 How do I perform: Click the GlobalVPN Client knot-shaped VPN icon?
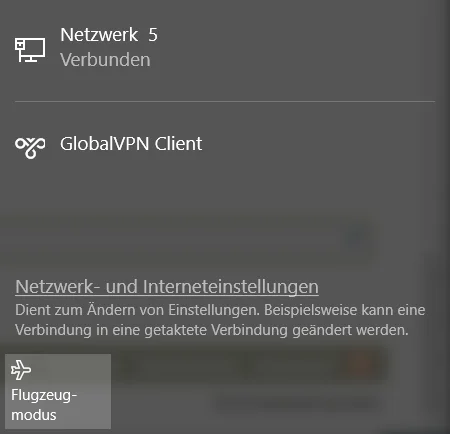(30, 148)
